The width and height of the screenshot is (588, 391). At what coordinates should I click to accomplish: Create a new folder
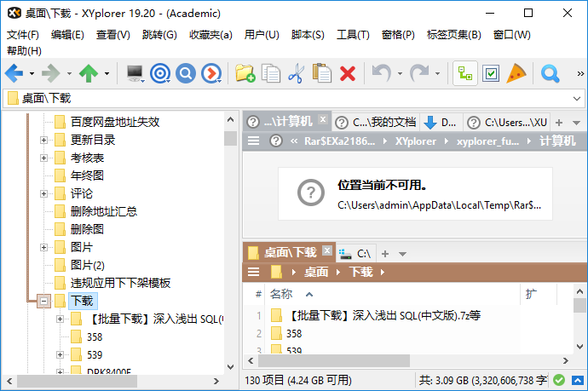[245, 73]
